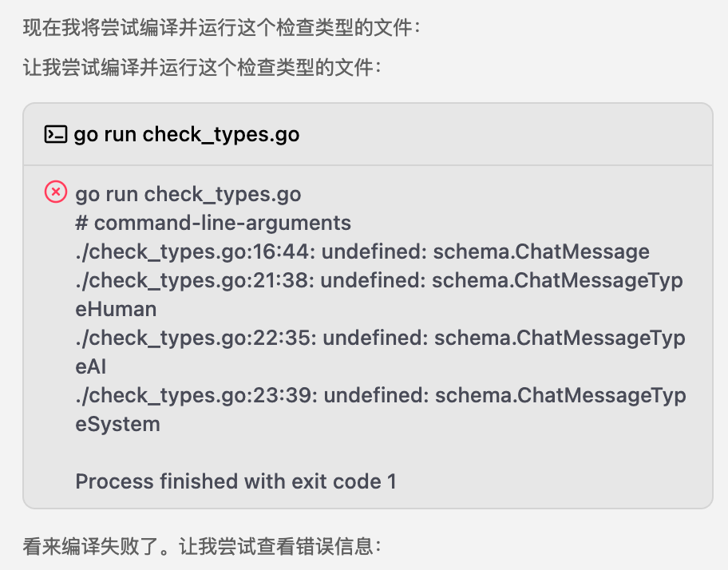The image size is (728, 570).
Task: Select the header command 'go run check_types.go'
Action: click(x=187, y=135)
